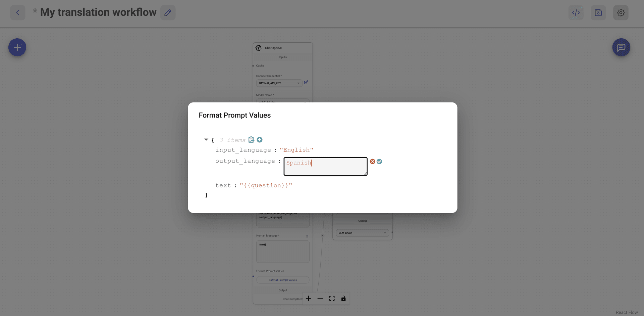Save the chatflow with the disk icon

[598, 13]
